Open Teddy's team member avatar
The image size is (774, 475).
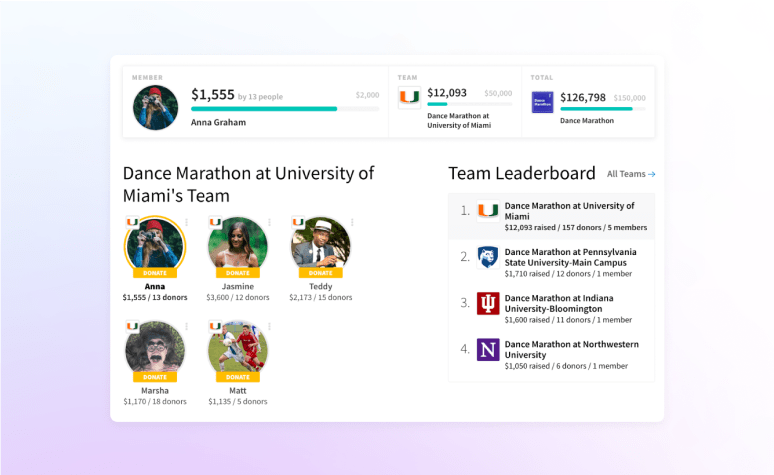coord(320,246)
